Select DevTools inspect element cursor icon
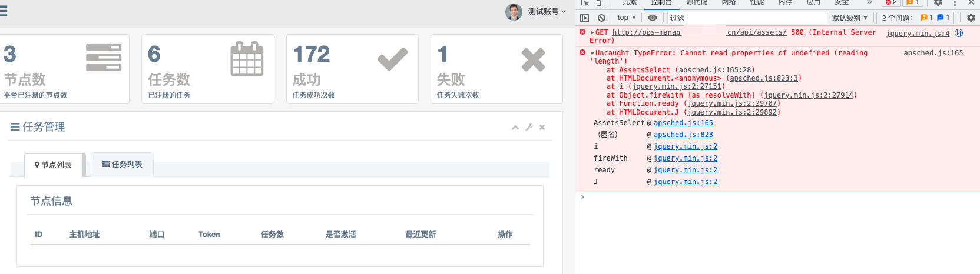 (x=585, y=2)
